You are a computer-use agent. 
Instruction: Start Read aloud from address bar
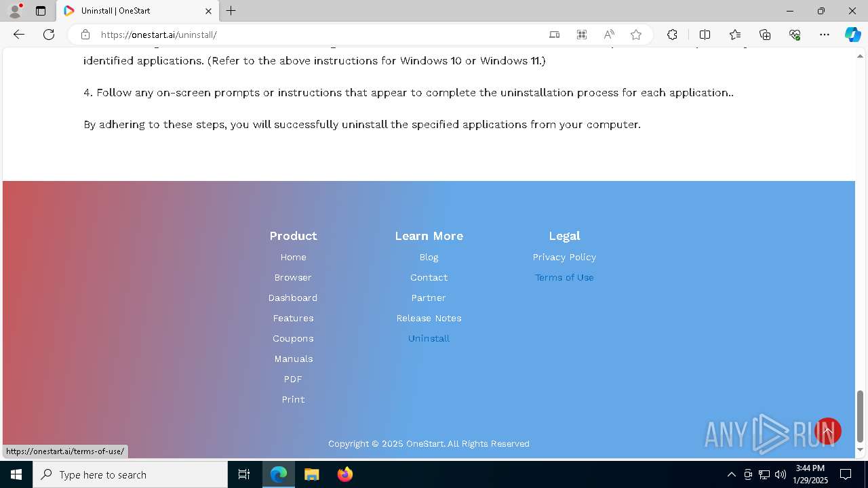pyautogui.click(x=609, y=35)
